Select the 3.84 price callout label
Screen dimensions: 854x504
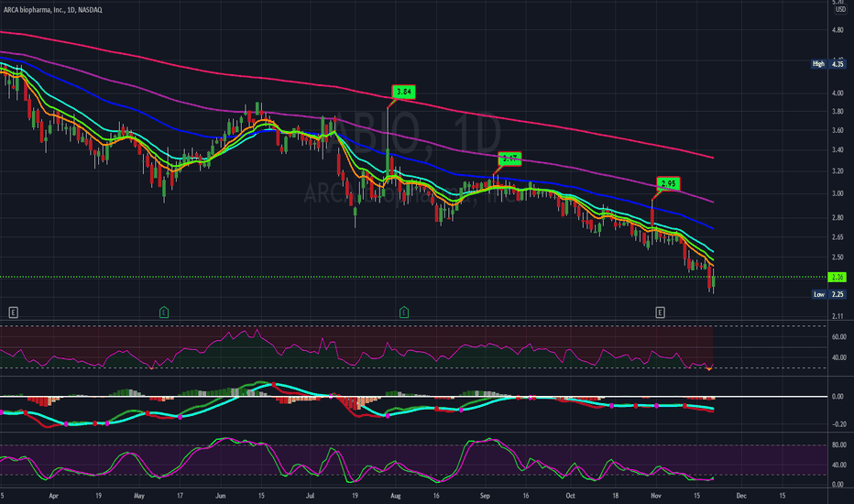pyautogui.click(x=403, y=92)
